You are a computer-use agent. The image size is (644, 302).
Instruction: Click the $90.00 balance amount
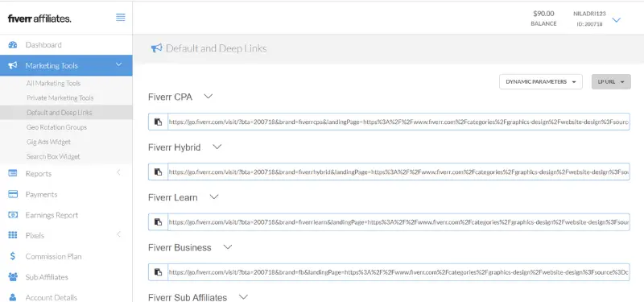point(543,14)
